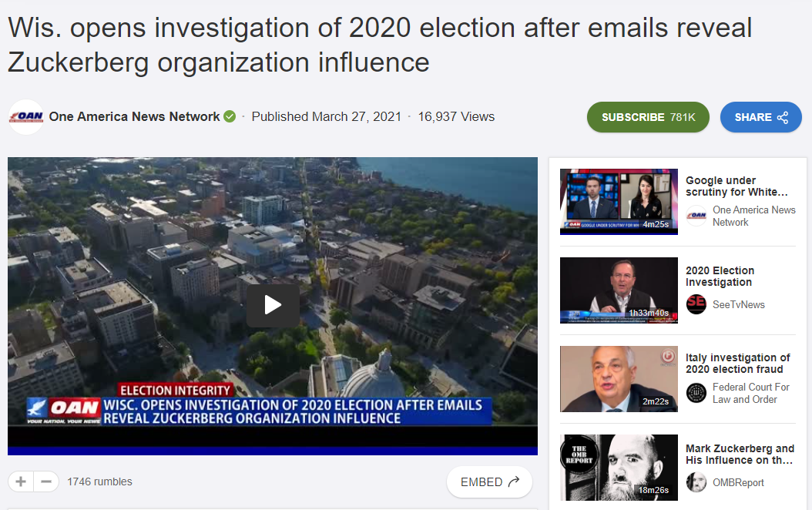Image resolution: width=812 pixels, height=510 pixels.
Task: Click the share icon in Share button
Action: pyautogui.click(x=783, y=118)
